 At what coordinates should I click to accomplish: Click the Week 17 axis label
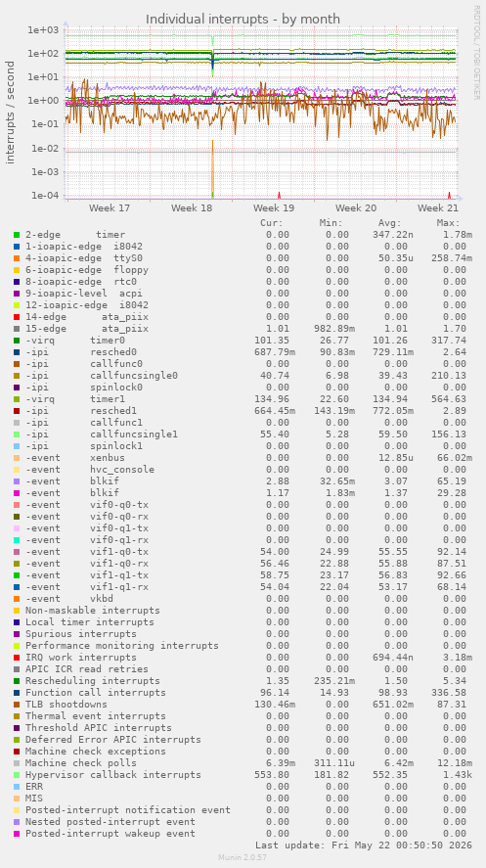[110, 208]
